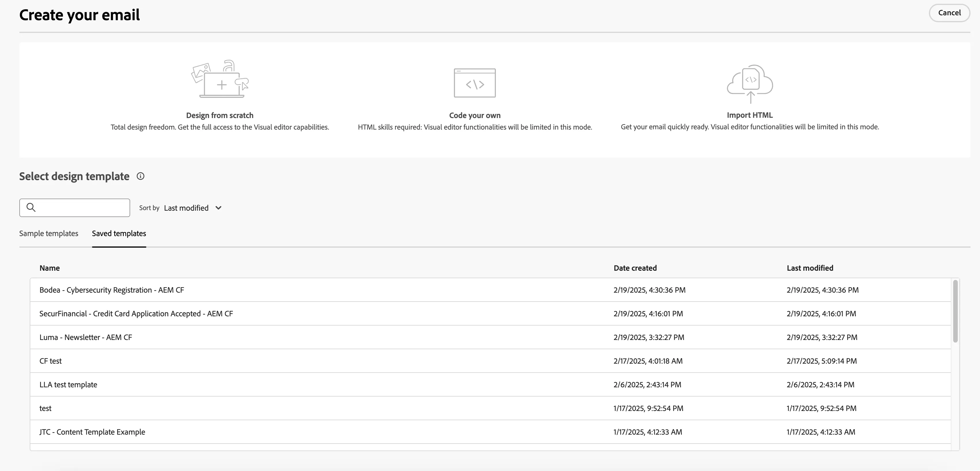
Task: Click date created 1/17/2025, 9:52:54 PM
Action: (x=648, y=408)
